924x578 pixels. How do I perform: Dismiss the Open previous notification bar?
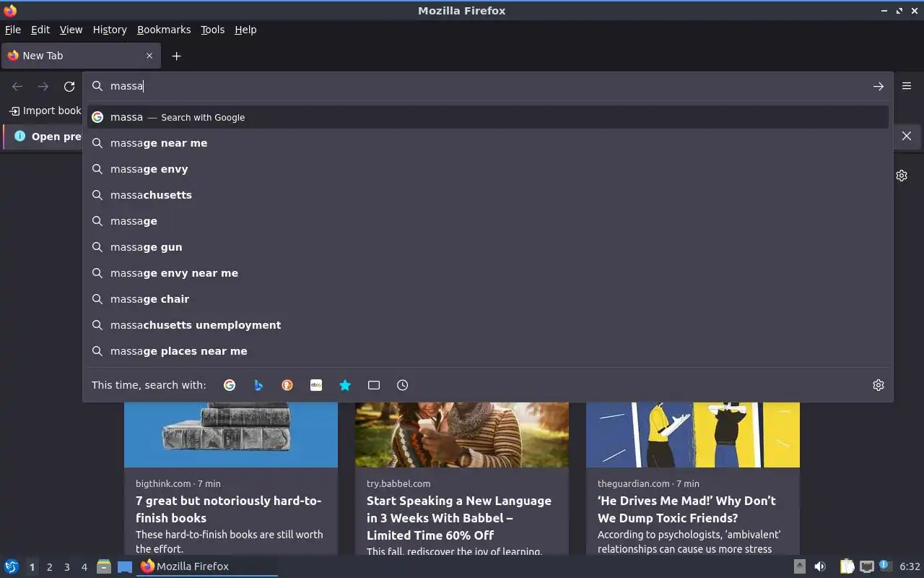907,136
